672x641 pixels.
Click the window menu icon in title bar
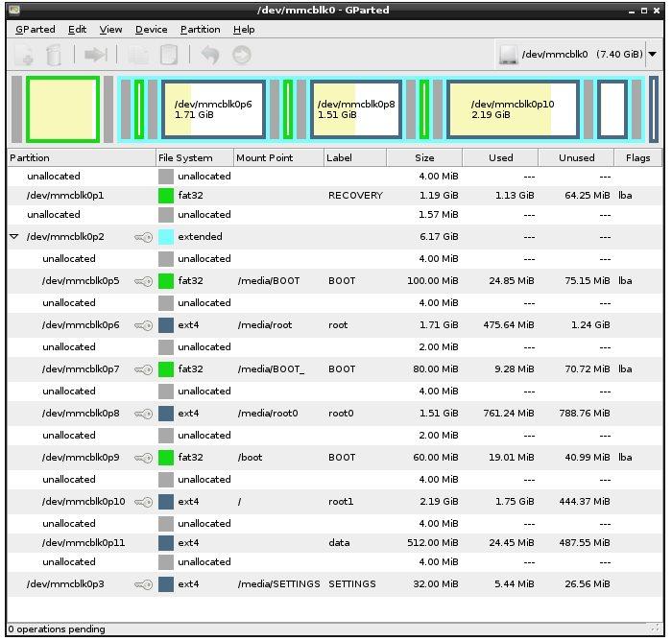[x=13, y=10]
